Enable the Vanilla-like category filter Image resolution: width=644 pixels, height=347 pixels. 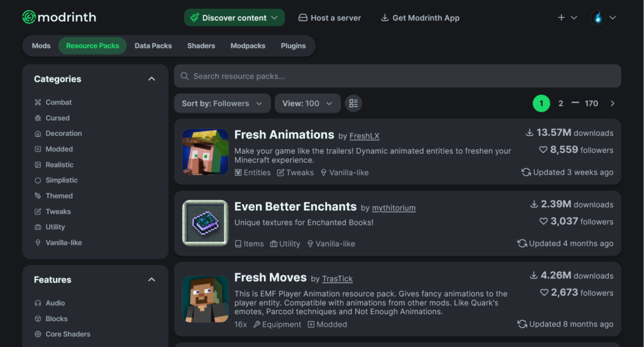(x=64, y=242)
